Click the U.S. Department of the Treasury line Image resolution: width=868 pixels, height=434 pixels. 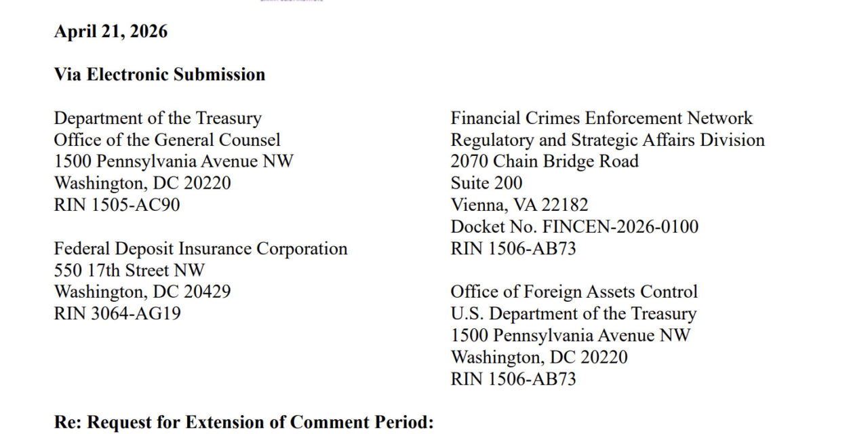[x=574, y=314]
